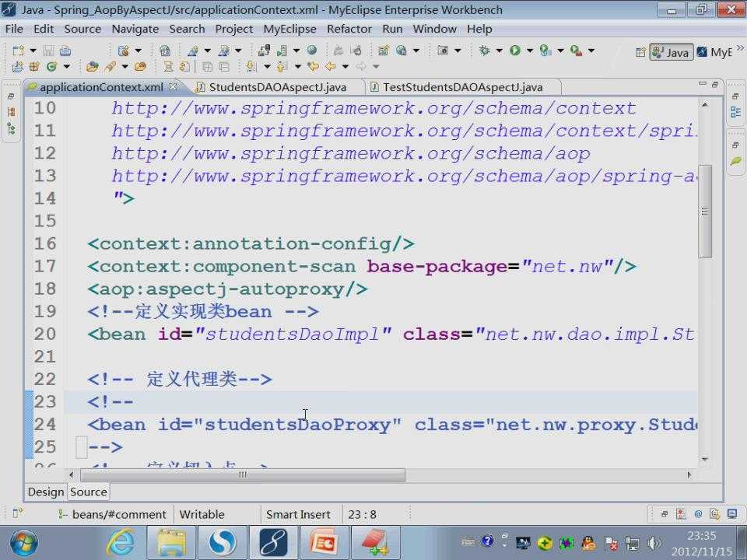Click the Search flashlight icon
Viewport: 747px width, 560px height.
point(110,67)
